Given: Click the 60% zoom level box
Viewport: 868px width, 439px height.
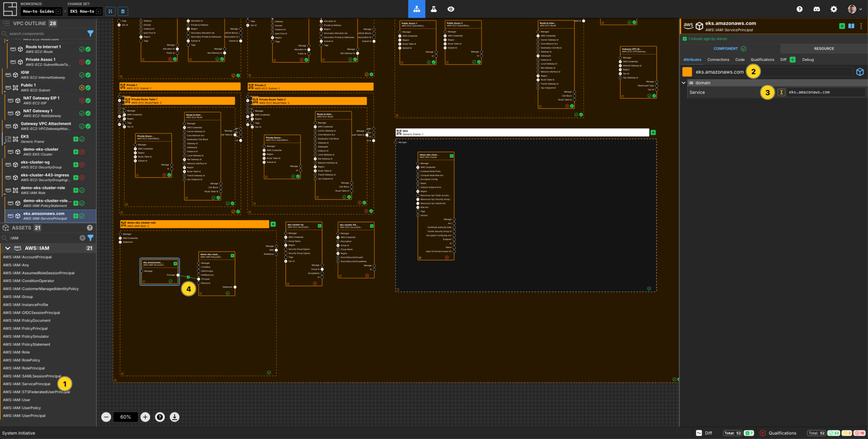Looking at the screenshot, I should pos(126,417).
